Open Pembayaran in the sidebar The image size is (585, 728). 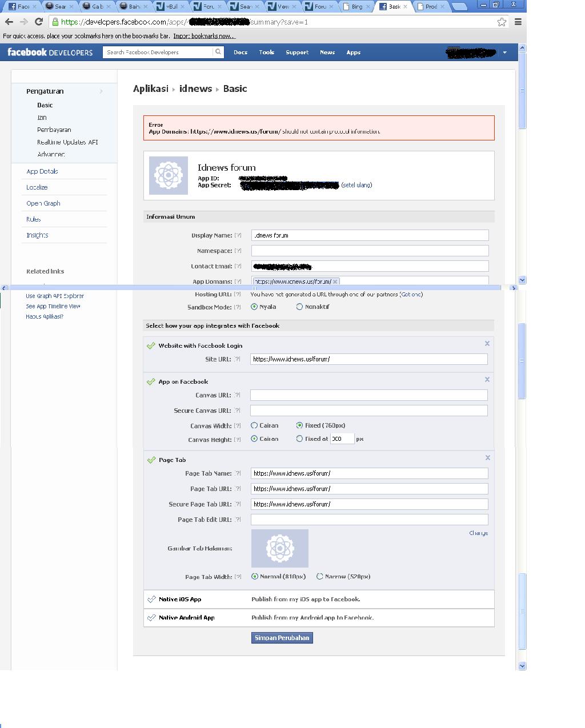54,130
